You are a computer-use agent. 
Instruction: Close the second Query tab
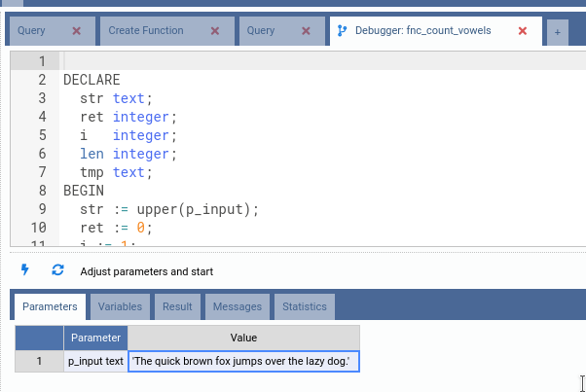307,31
